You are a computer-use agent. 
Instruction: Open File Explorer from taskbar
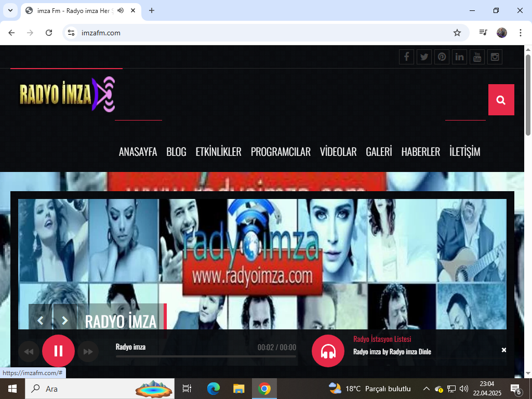tap(239, 389)
